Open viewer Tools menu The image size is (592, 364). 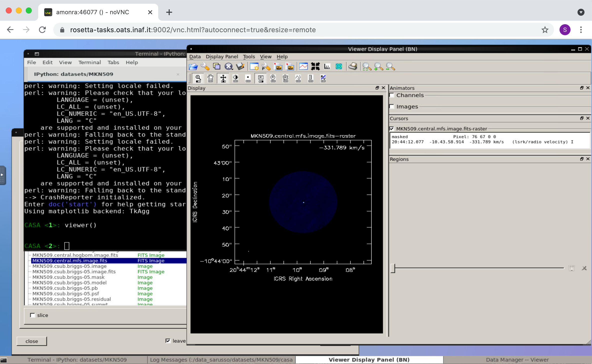[249, 57]
